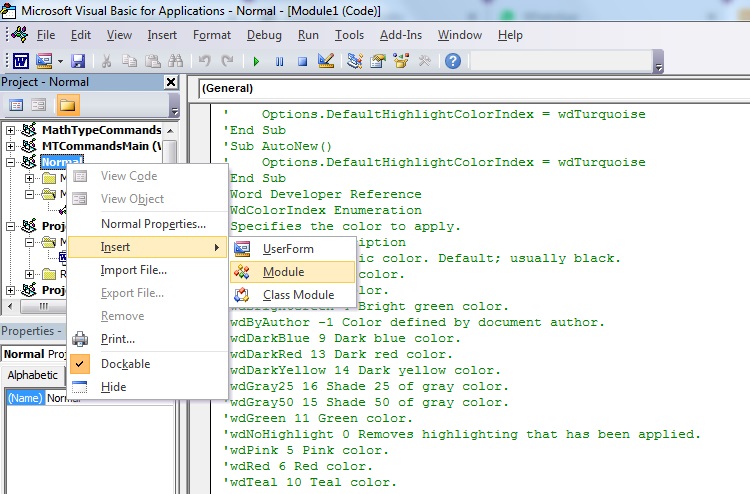This screenshot has width=750, height=494.
Task: Open the Insert menu in menu bar
Action: (162, 35)
